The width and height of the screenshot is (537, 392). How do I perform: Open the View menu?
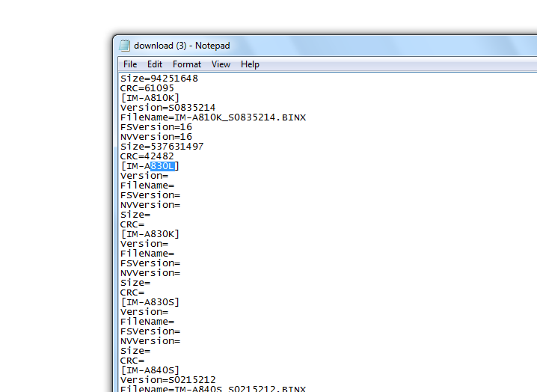tap(221, 64)
